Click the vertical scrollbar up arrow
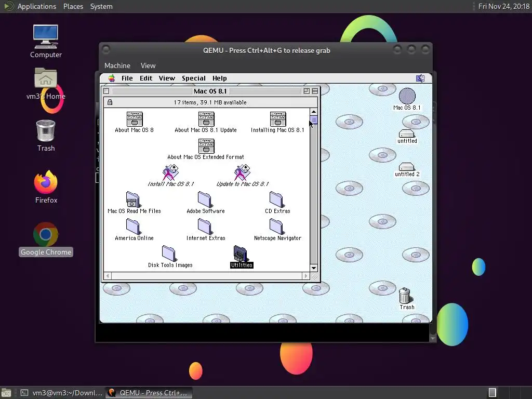 click(x=314, y=112)
